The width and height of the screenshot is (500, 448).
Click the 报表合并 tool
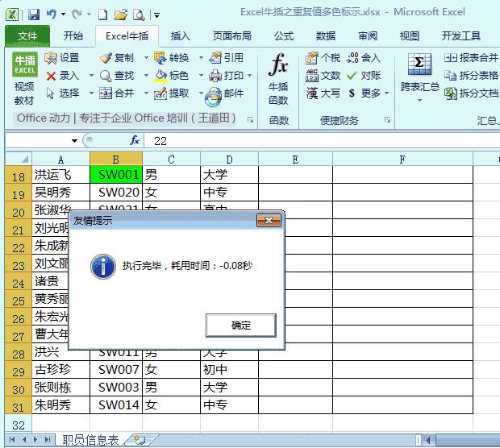tap(471, 58)
